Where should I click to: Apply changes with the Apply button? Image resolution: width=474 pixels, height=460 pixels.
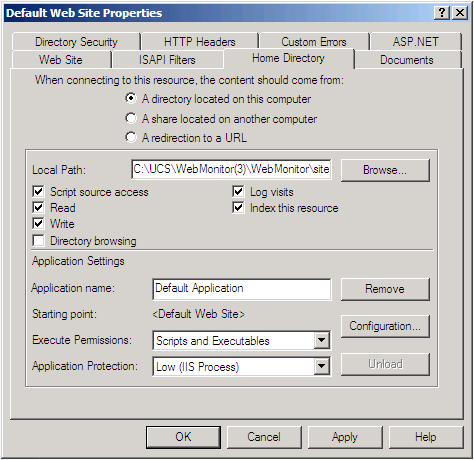click(x=345, y=437)
